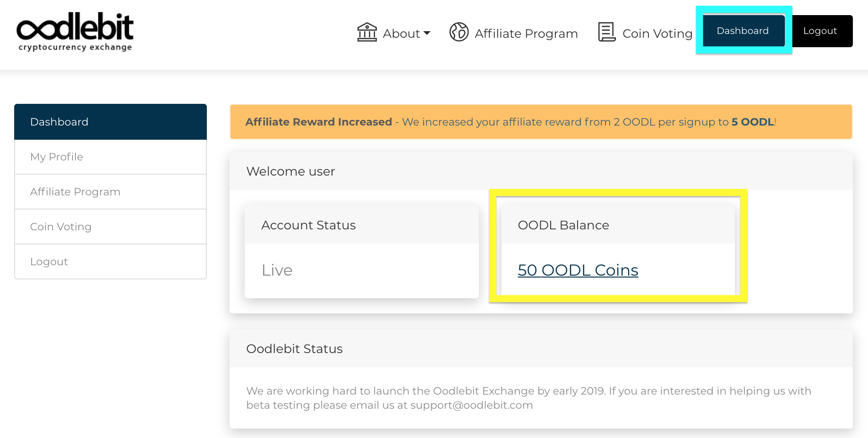The image size is (868, 438).
Task: Open Affiliate Program in top navigation
Action: point(526,34)
